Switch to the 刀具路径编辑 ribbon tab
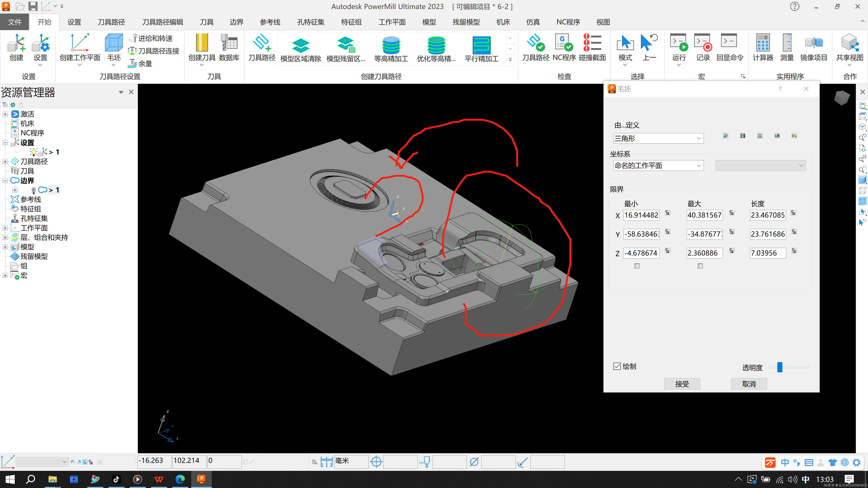 coord(163,22)
